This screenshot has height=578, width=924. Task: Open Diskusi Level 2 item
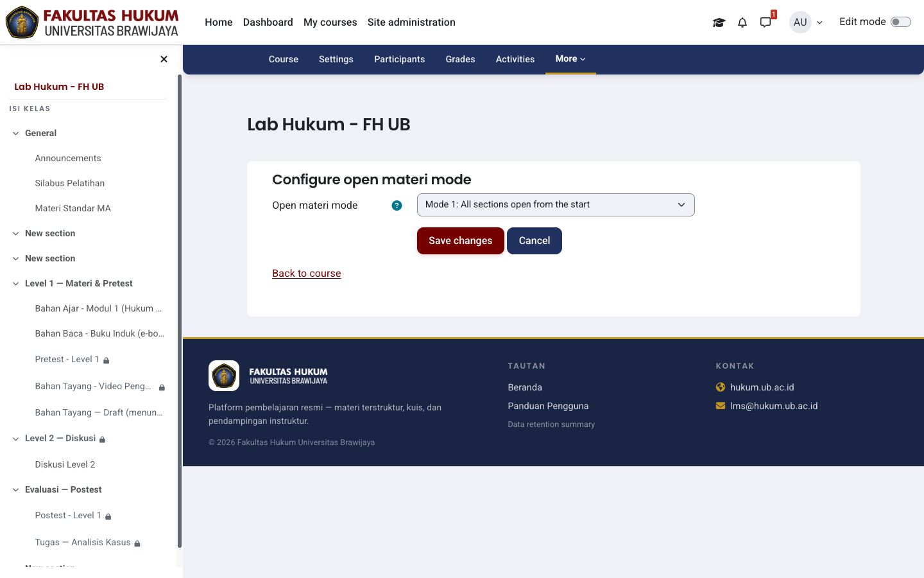click(65, 465)
